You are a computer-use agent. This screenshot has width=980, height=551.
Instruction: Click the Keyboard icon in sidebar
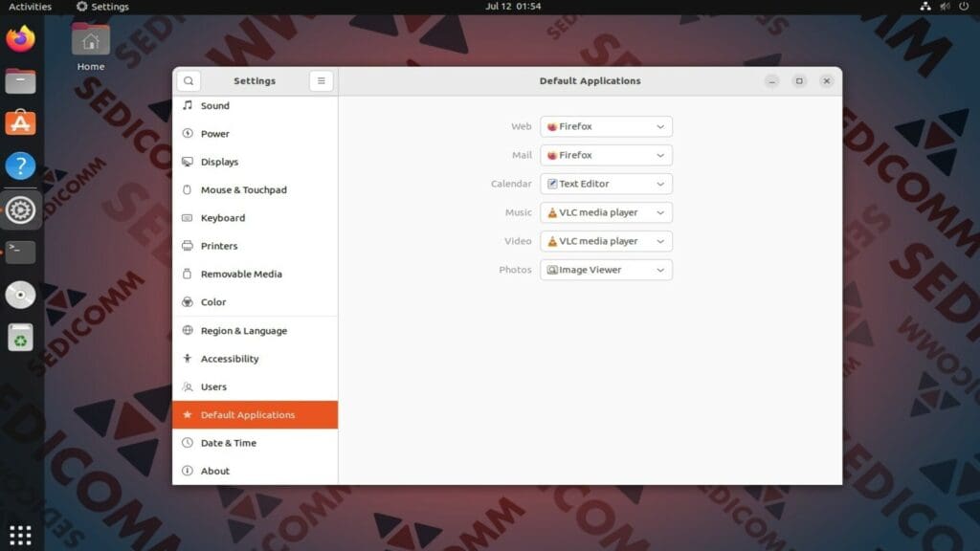[188, 217]
